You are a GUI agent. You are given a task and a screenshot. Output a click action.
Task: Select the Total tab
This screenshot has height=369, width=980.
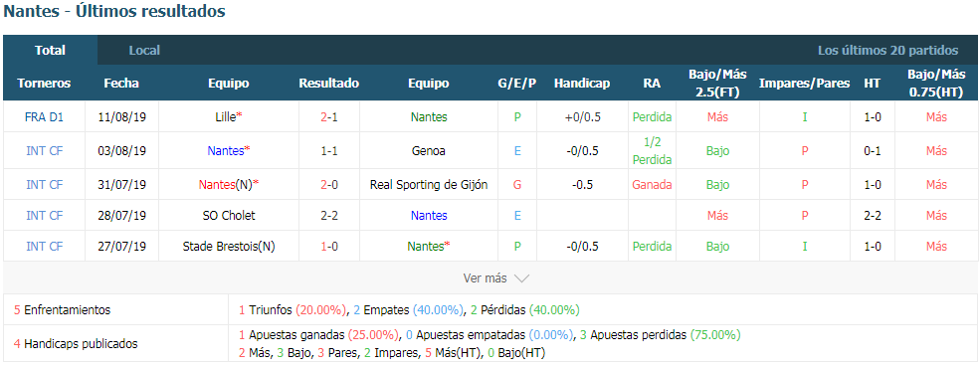[50, 51]
